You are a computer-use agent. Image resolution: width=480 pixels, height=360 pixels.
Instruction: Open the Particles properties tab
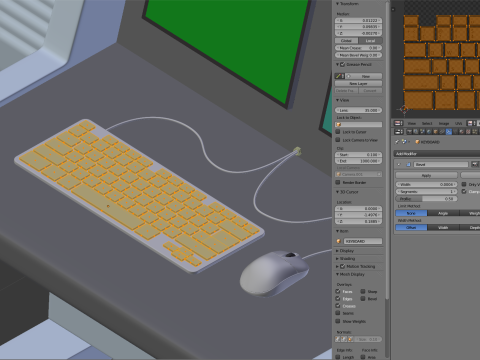coord(475,131)
